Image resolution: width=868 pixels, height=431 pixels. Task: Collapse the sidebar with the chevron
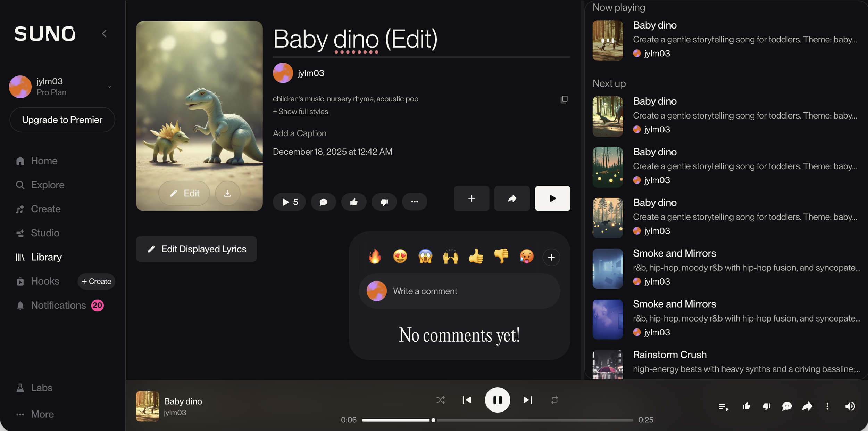pos(104,34)
